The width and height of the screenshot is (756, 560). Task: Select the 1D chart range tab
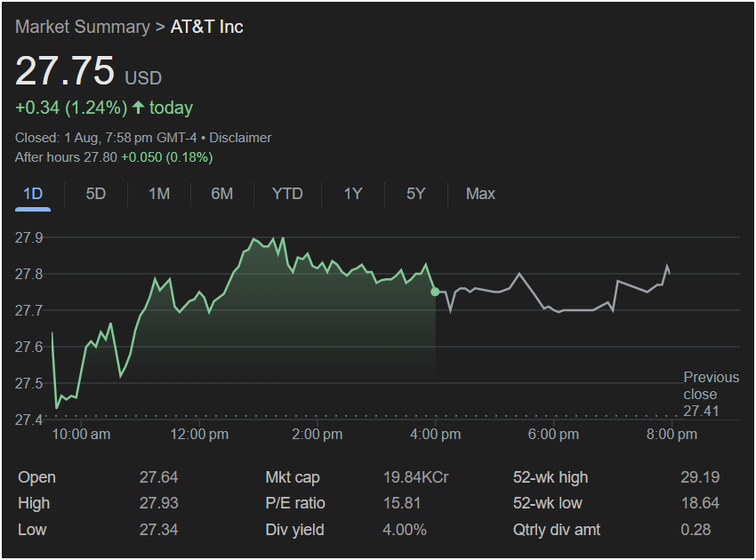(x=33, y=194)
